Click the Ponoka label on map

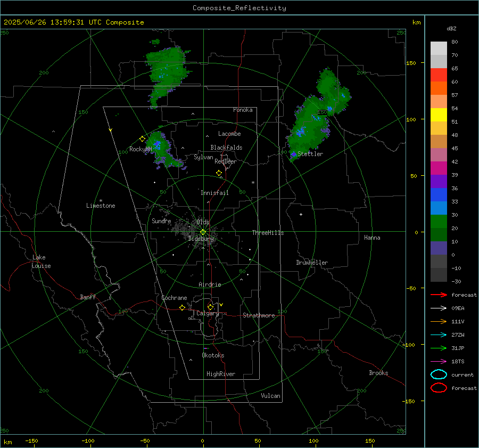243,110
